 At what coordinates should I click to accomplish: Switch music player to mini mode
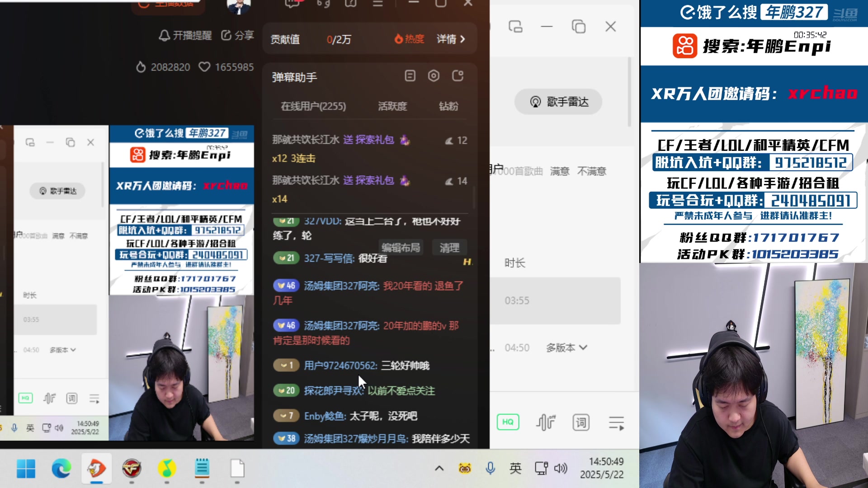[515, 27]
